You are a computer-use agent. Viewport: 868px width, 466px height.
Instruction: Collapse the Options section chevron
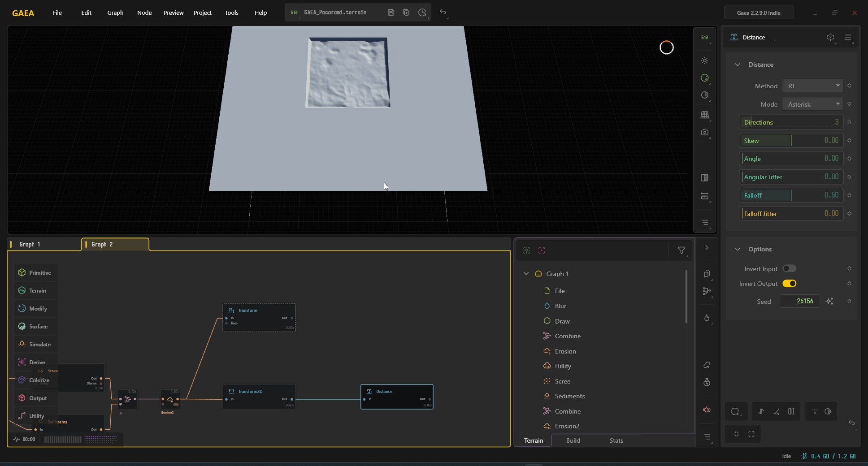tap(738, 249)
